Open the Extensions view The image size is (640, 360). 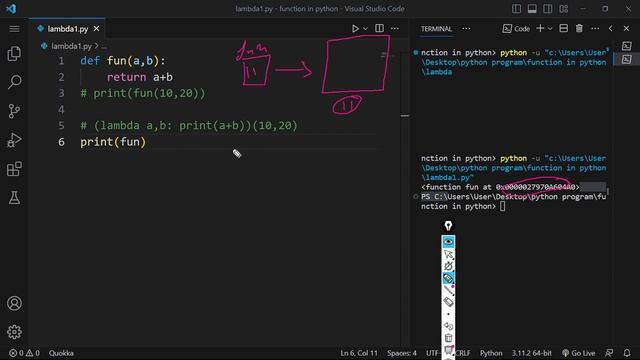(x=14, y=169)
